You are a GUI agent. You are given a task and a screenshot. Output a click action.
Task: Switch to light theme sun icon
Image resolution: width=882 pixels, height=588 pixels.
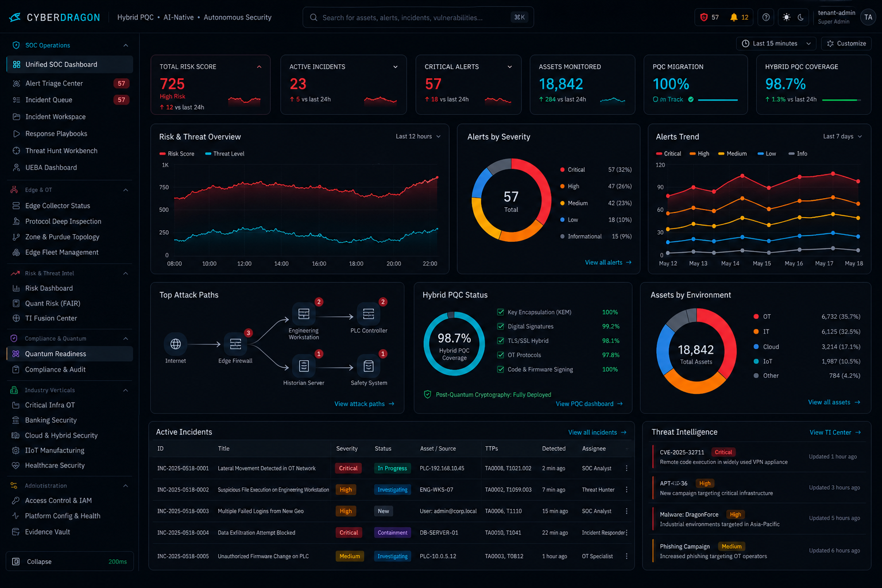(x=787, y=17)
